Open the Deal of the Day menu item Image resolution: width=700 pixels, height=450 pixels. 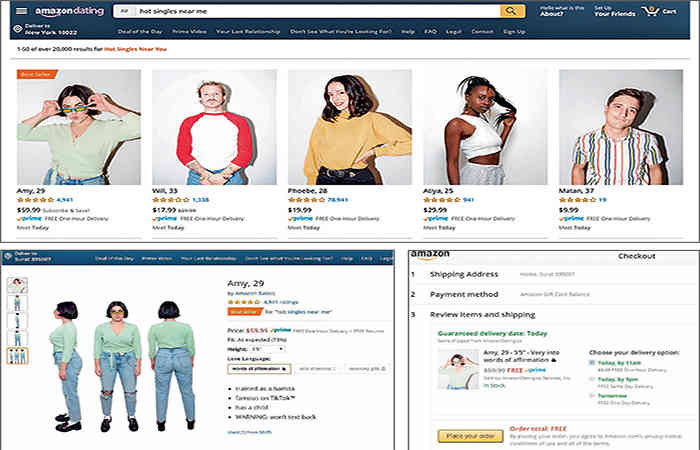140,32
